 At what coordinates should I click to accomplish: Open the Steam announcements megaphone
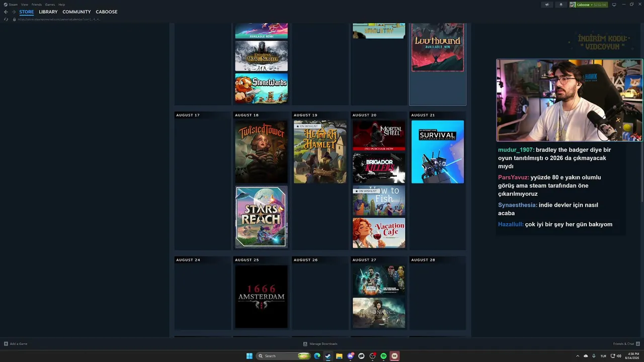pyautogui.click(x=547, y=5)
